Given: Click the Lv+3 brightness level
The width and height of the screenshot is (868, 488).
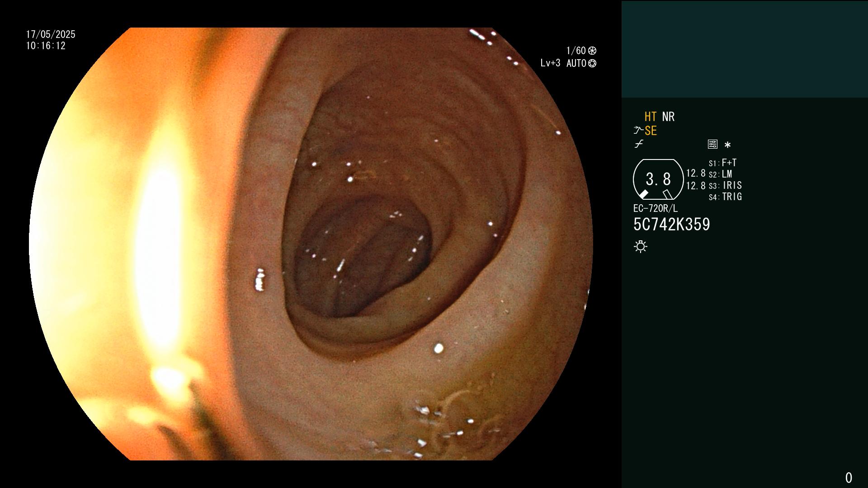Looking at the screenshot, I should click(x=550, y=63).
